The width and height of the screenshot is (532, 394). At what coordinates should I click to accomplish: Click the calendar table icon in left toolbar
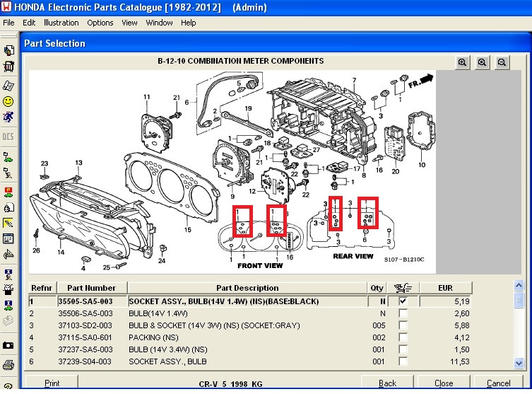click(8, 238)
